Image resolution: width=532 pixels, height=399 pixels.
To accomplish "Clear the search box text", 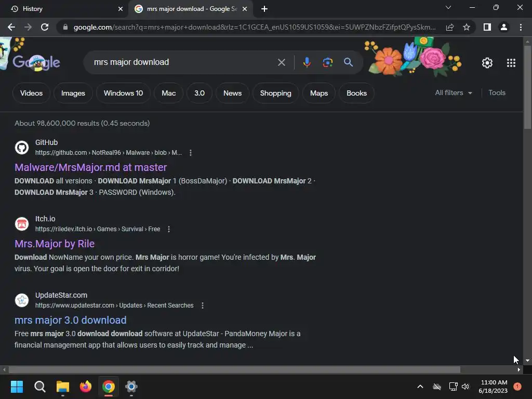I will click(281, 62).
